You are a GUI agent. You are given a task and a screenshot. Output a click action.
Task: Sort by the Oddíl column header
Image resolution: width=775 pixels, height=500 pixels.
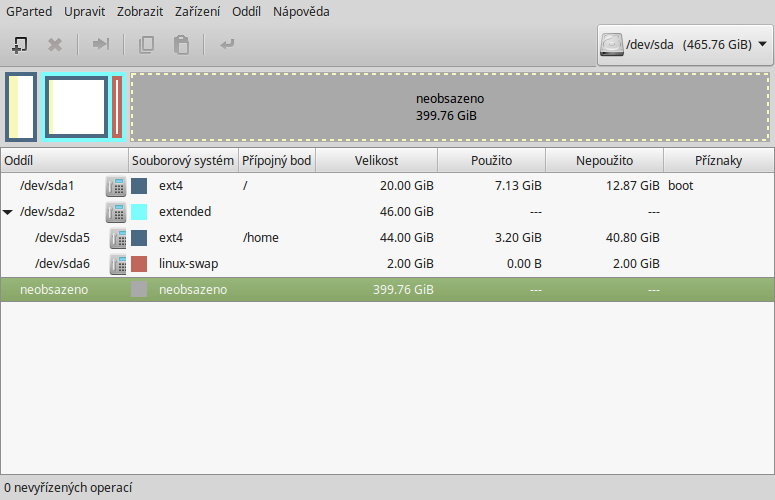point(64,161)
